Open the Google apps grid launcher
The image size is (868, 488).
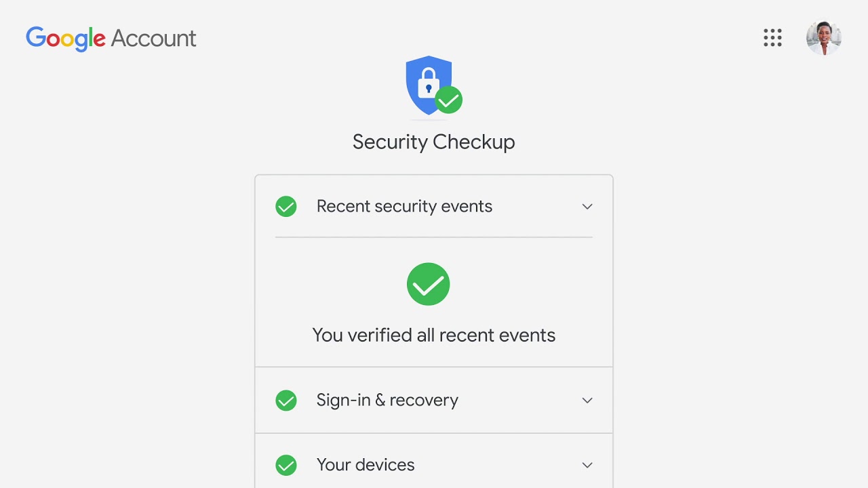pyautogui.click(x=772, y=38)
